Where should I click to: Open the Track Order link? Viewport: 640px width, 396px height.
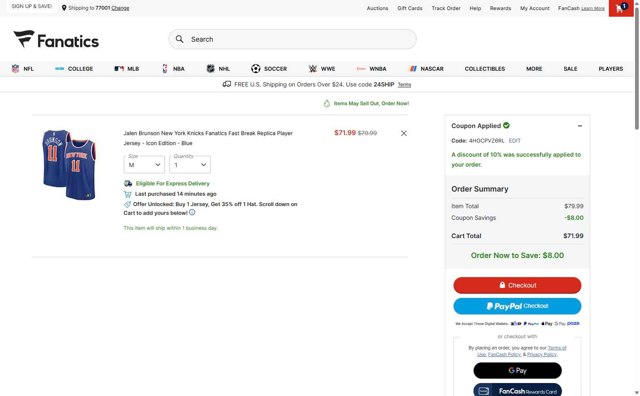[x=446, y=8]
